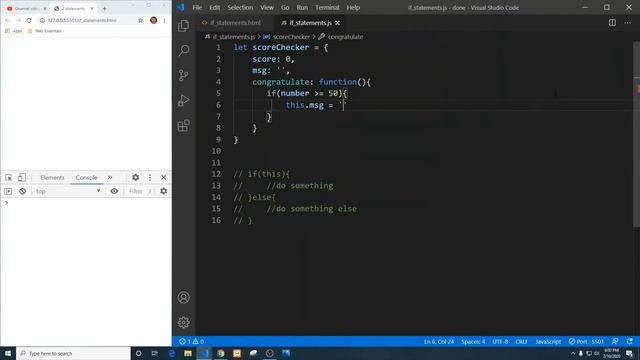Select the if_statements.js editor tab
Screen dimensions: 640x360
tap(311, 23)
